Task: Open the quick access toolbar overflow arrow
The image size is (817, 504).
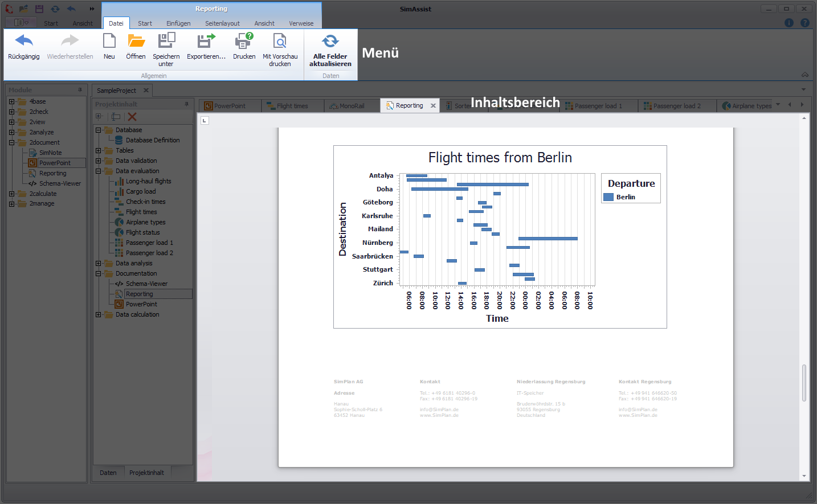Action: pos(92,9)
